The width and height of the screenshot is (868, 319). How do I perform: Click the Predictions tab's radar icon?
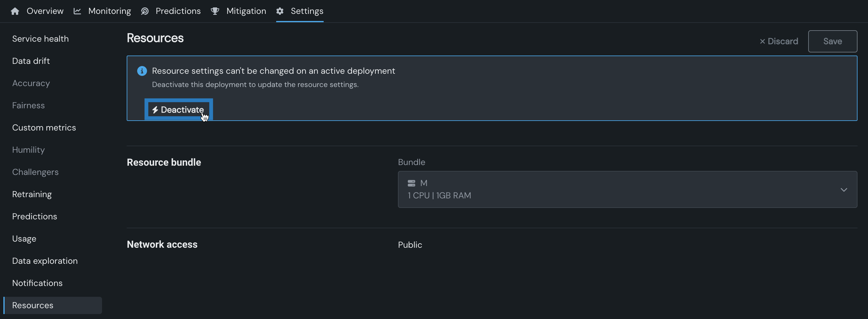pos(145,11)
